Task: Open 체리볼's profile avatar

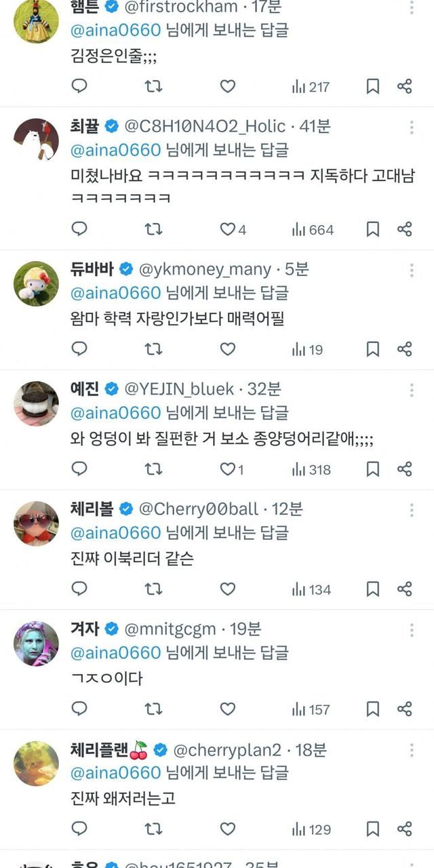Action: point(36,524)
